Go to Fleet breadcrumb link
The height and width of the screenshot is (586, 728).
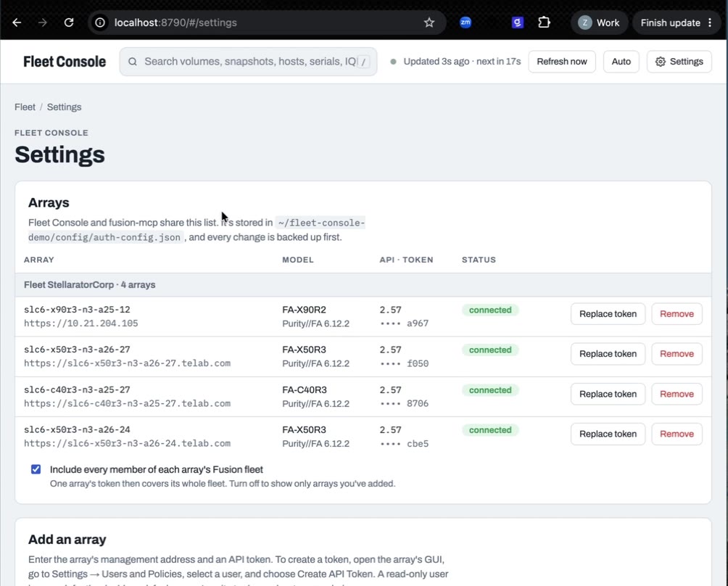[x=25, y=107]
